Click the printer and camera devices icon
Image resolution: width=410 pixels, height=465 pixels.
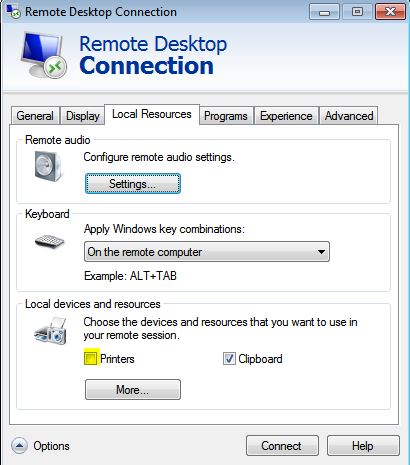point(50,331)
